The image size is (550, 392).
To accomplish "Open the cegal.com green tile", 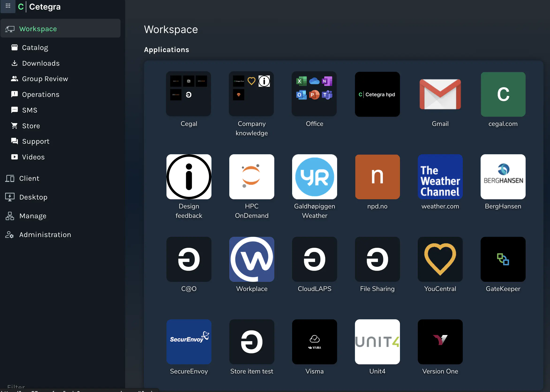I will tap(503, 94).
